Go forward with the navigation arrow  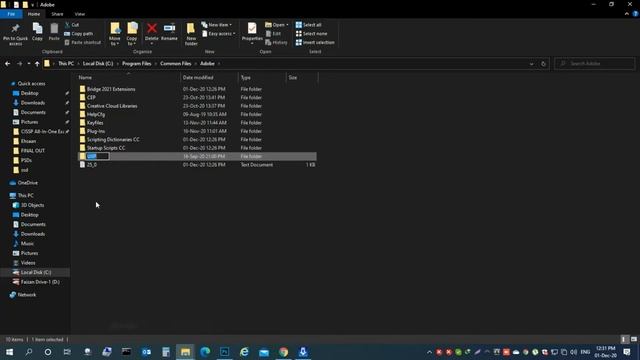point(19,64)
